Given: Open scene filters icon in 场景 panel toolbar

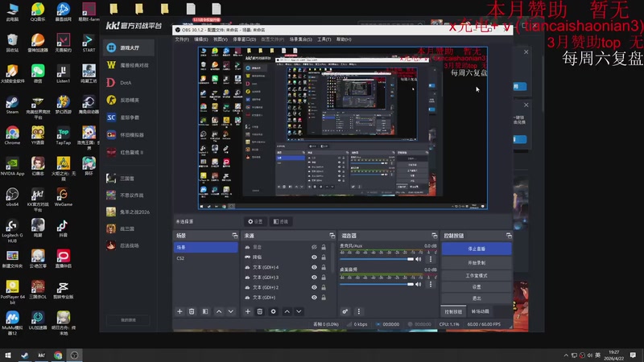Looking at the screenshot, I should coord(205,311).
